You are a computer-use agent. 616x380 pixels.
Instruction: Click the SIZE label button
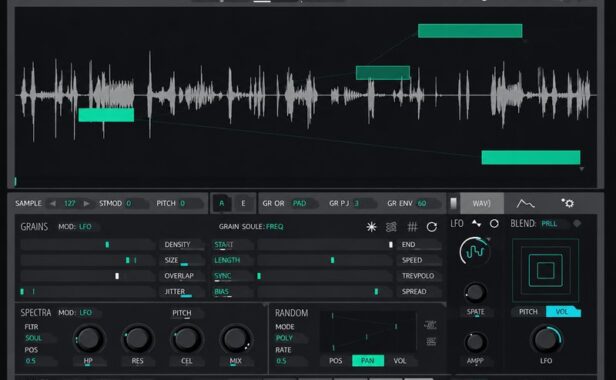pos(182,260)
